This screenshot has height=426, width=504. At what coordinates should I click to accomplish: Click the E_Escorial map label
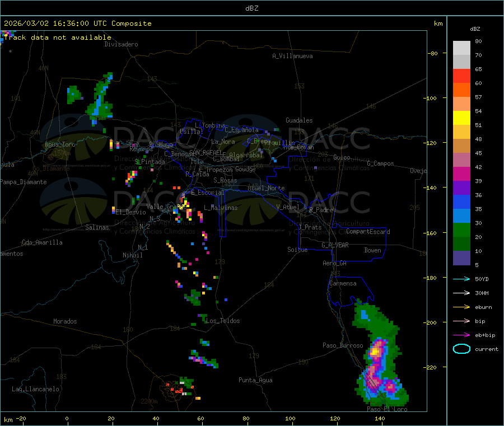coord(208,193)
